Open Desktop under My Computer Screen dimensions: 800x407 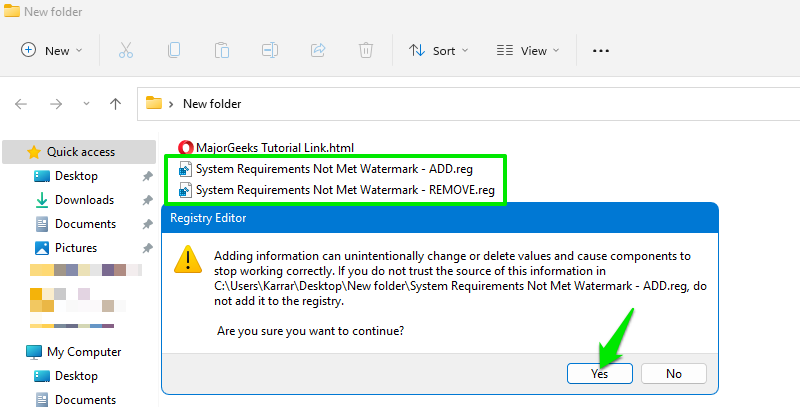pos(76,376)
